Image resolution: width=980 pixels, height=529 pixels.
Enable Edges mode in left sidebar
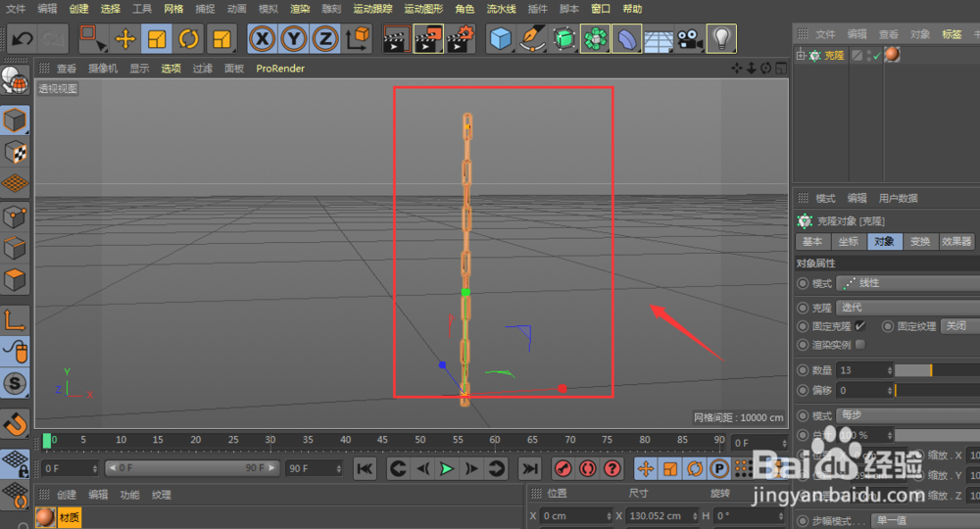(15, 249)
